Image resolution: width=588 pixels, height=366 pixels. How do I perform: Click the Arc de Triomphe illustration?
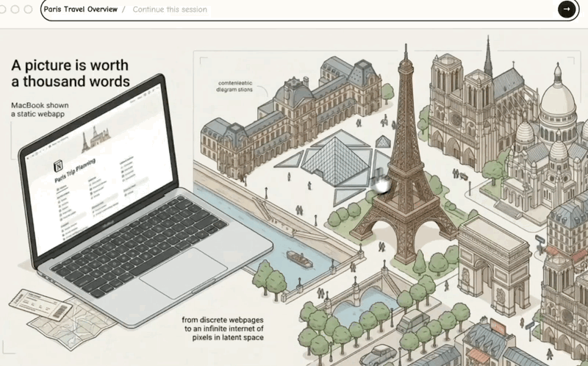[494, 265]
